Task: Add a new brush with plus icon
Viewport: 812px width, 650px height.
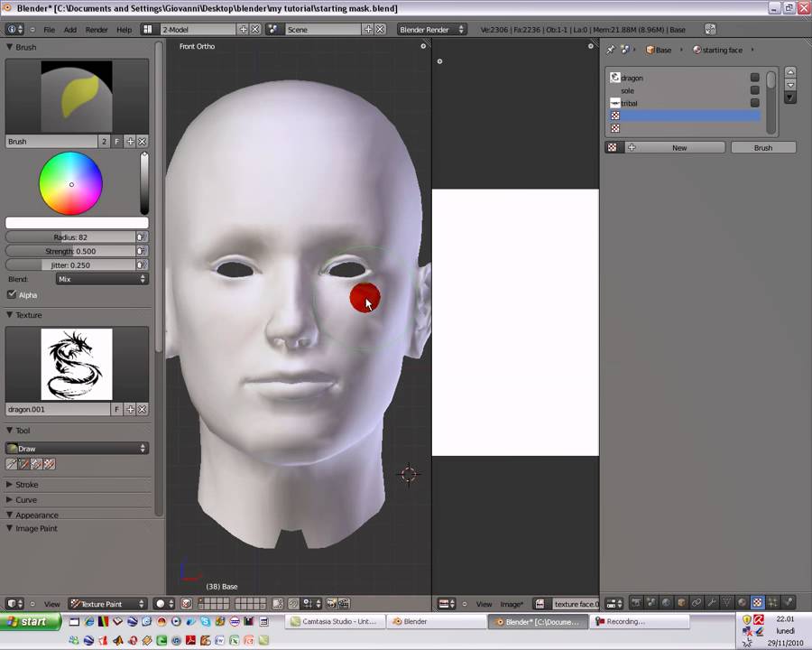Action: [x=131, y=141]
